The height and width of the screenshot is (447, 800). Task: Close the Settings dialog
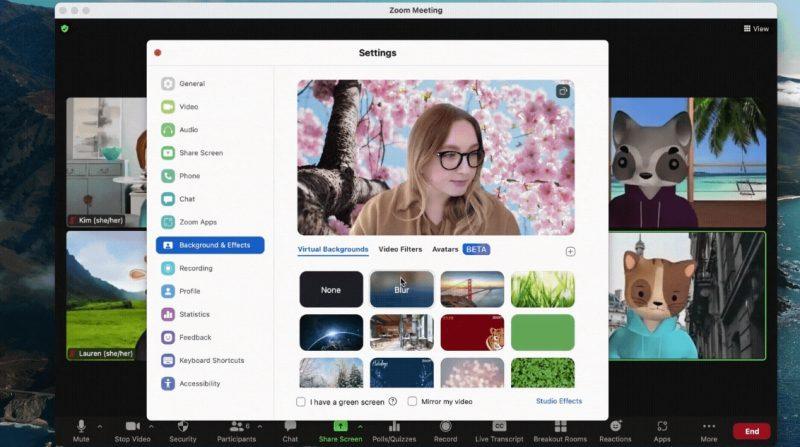point(158,53)
